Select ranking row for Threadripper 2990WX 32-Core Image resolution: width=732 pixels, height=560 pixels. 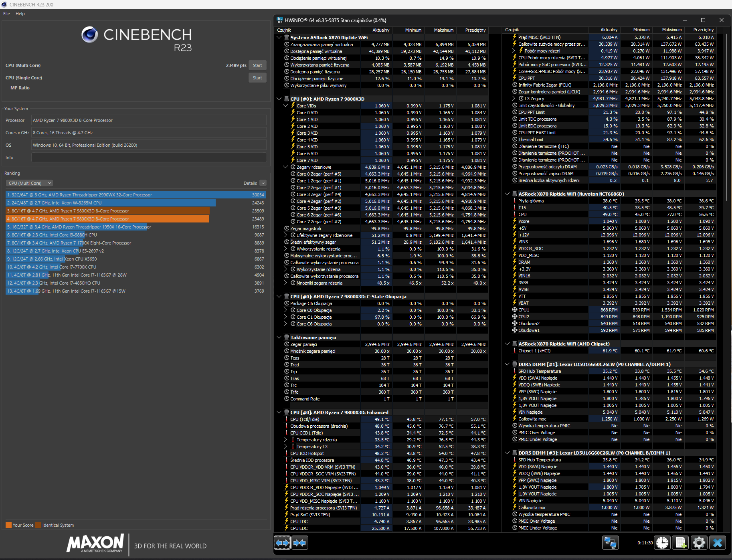click(x=135, y=195)
